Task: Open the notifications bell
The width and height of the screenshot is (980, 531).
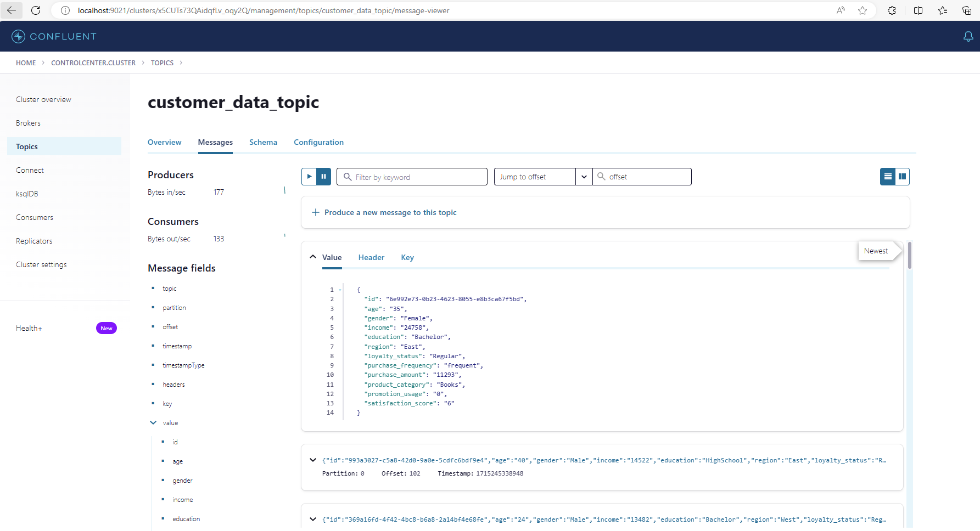Action: (x=968, y=36)
